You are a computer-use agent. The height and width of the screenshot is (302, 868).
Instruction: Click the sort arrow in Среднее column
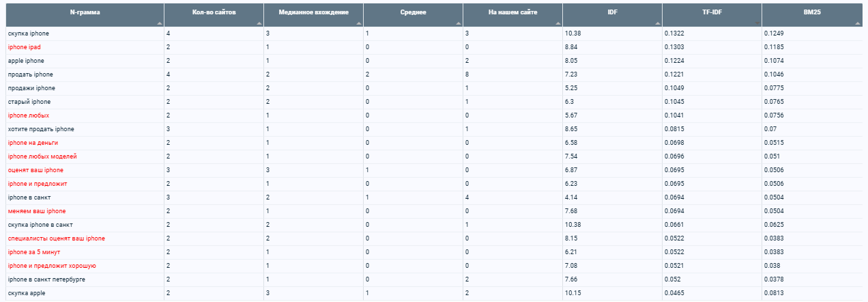(458, 23)
